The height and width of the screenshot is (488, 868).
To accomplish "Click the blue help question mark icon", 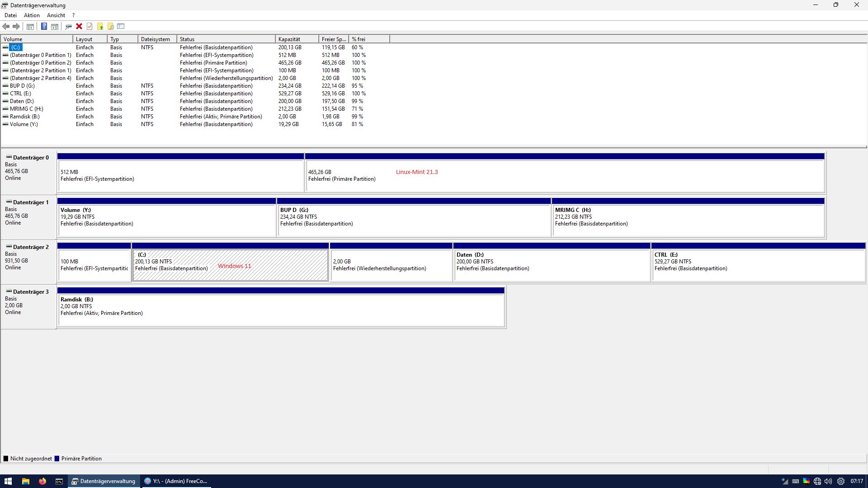I will pos(44,26).
